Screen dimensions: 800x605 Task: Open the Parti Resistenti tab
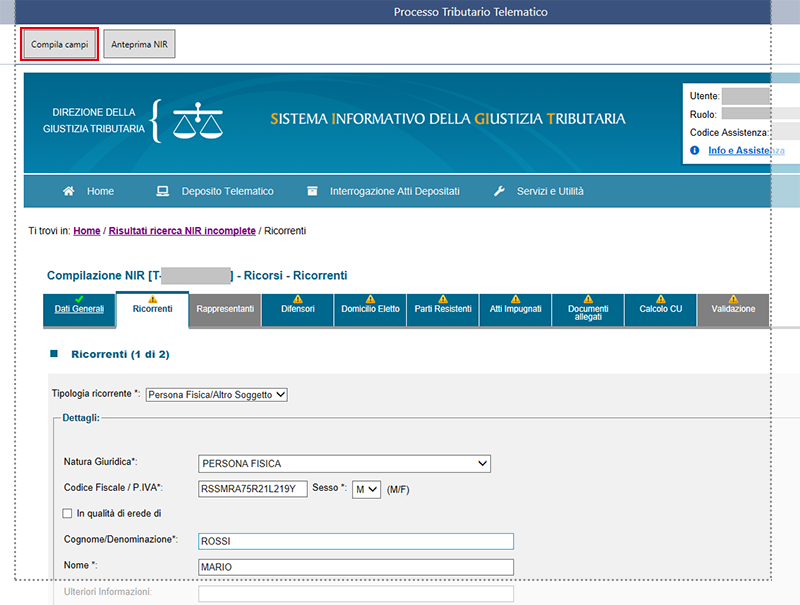tap(443, 310)
